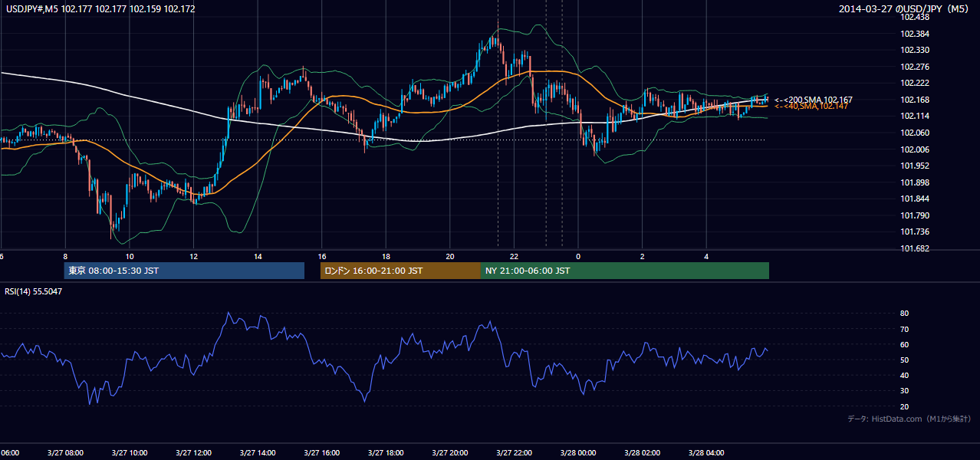Click hour 14 tick under price chart
980x460 pixels.
pyautogui.click(x=258, y=256)
